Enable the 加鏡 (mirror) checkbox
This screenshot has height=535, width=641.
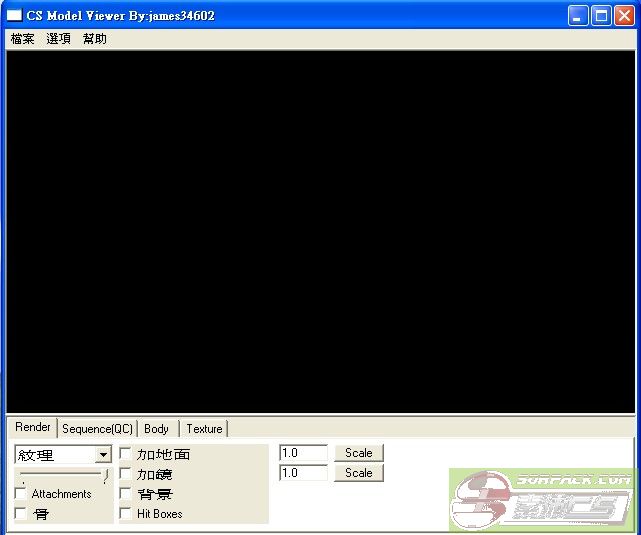[x=125, y=474]
